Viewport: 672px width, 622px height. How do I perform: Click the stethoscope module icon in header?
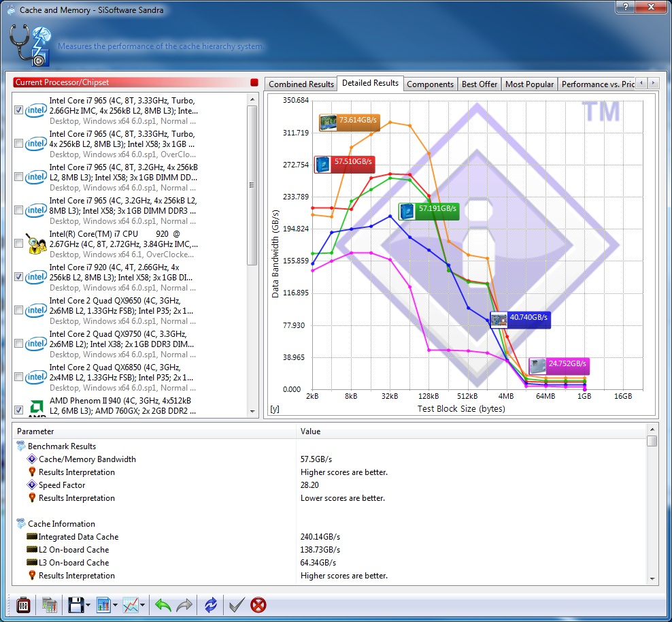(30, 46)
